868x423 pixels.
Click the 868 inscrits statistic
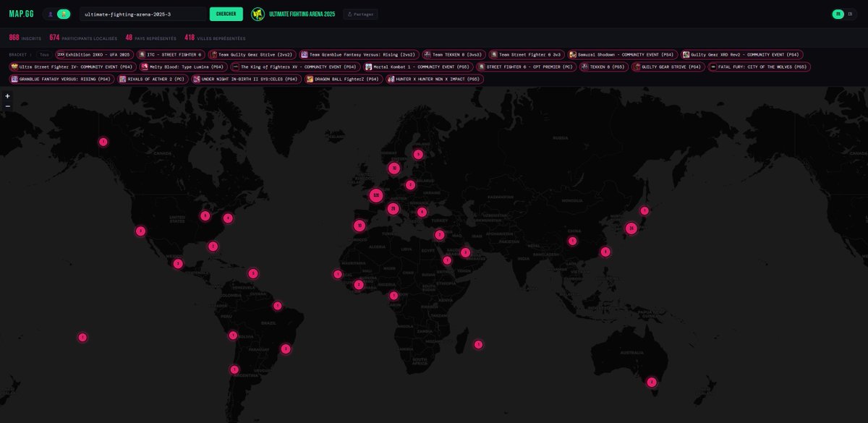tap(25, 38)
